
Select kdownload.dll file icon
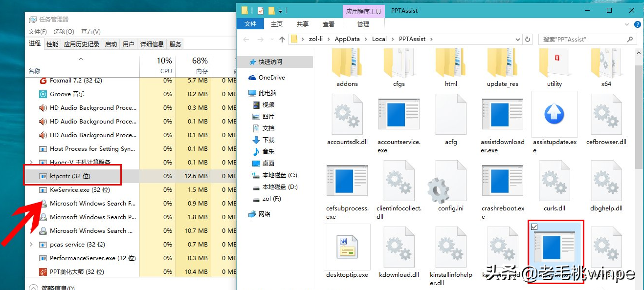tap(399, 247)
